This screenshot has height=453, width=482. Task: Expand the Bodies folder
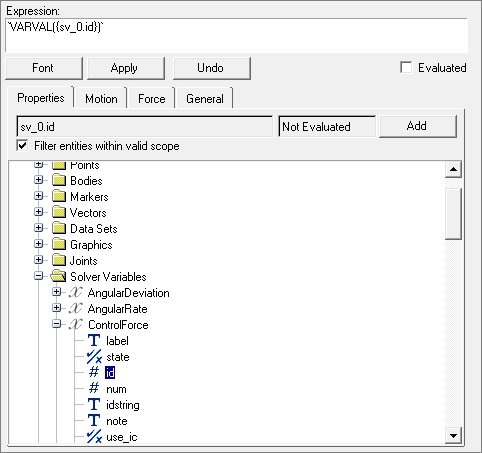[x=39, y=180]
